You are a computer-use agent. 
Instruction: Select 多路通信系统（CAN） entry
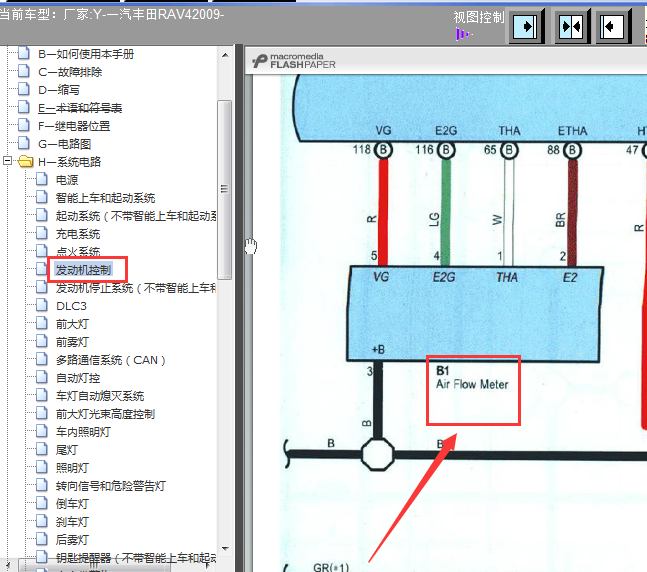click(x=111, y=360)
